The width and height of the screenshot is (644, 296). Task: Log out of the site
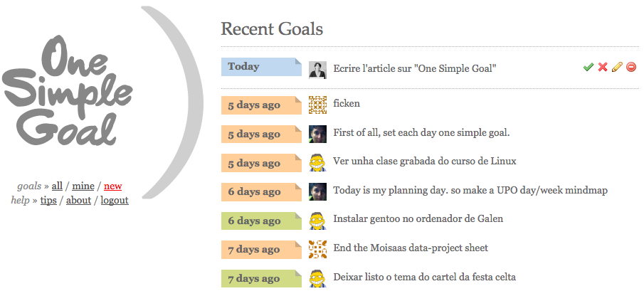coord(115,201)
